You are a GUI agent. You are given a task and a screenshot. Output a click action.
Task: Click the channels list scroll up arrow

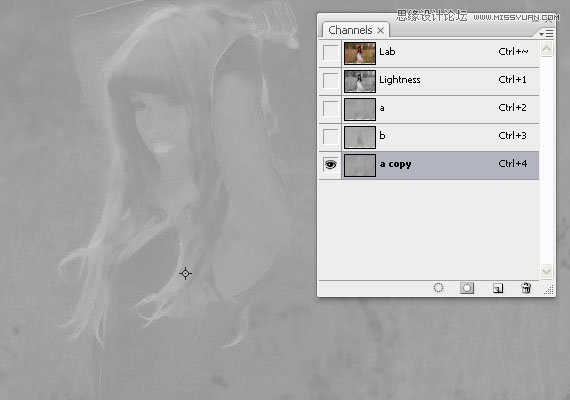point(546,49)
